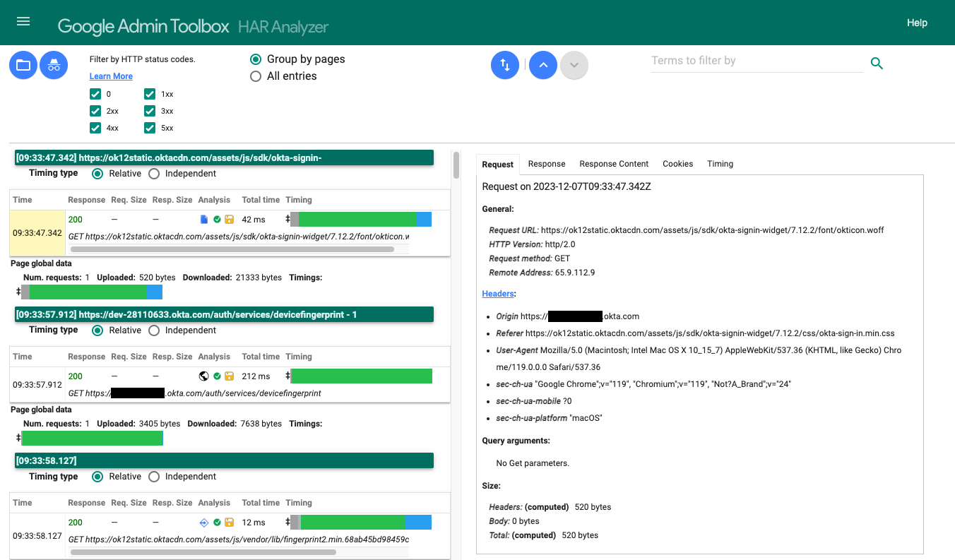Click timing bar of the 212 ms request

[361, 376]
